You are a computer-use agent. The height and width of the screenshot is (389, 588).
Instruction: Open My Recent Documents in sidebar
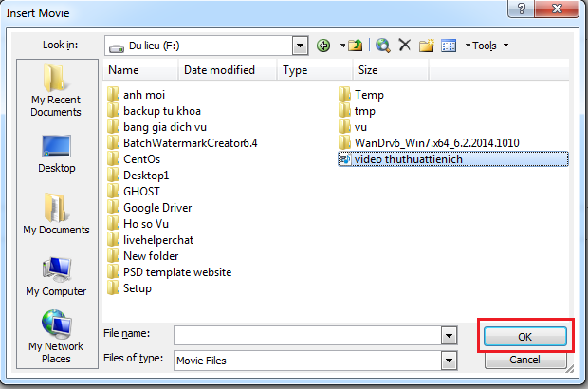click(x=56, y=91)
